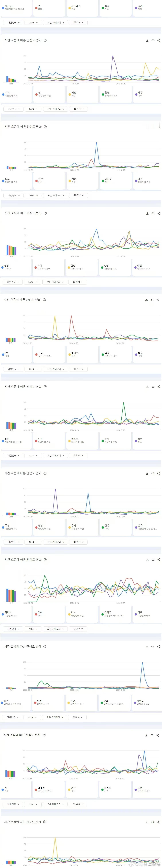Screen dimensions: 162x868
Task: Click the 시간 흐름에 따른 관심도 변화 title above 최민환 chart
Action: coord(23,647)
